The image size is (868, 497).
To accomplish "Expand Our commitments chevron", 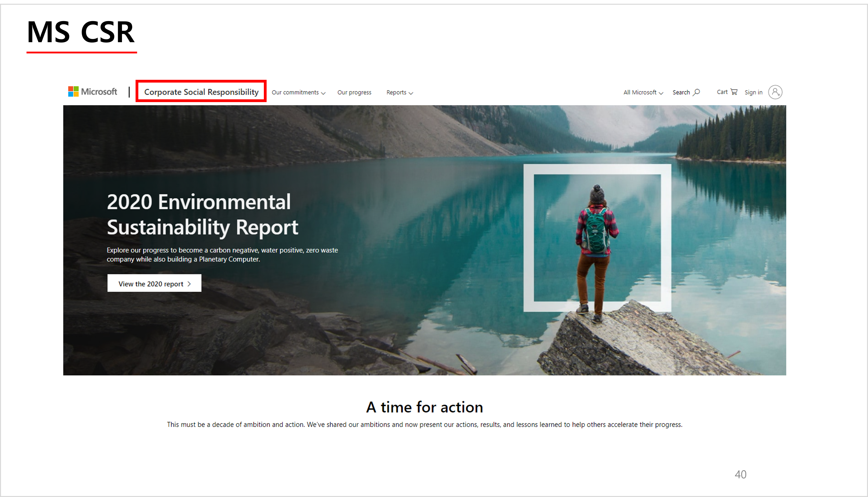I will click(323, 93).
